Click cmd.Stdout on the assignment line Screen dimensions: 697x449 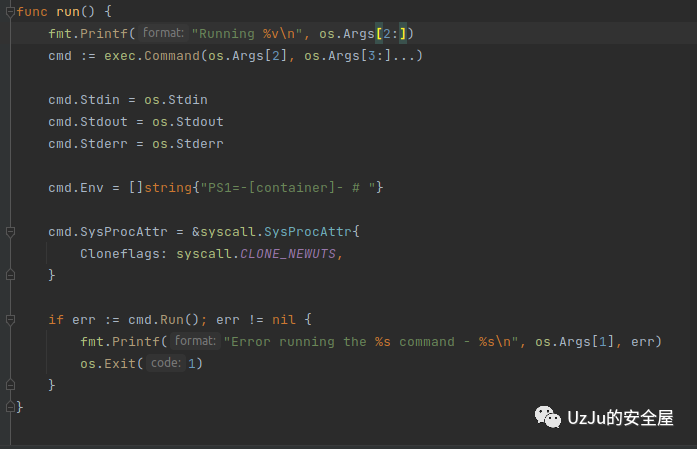(x=88, y=122)
